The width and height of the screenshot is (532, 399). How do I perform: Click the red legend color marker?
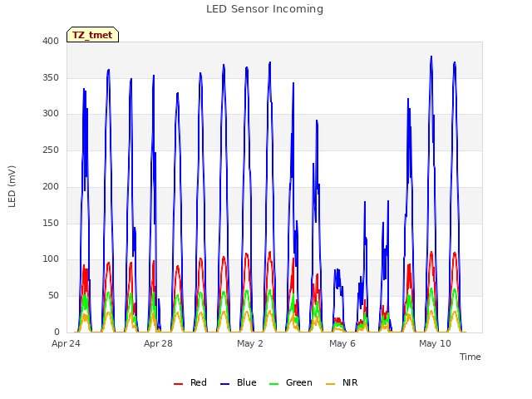178,384
